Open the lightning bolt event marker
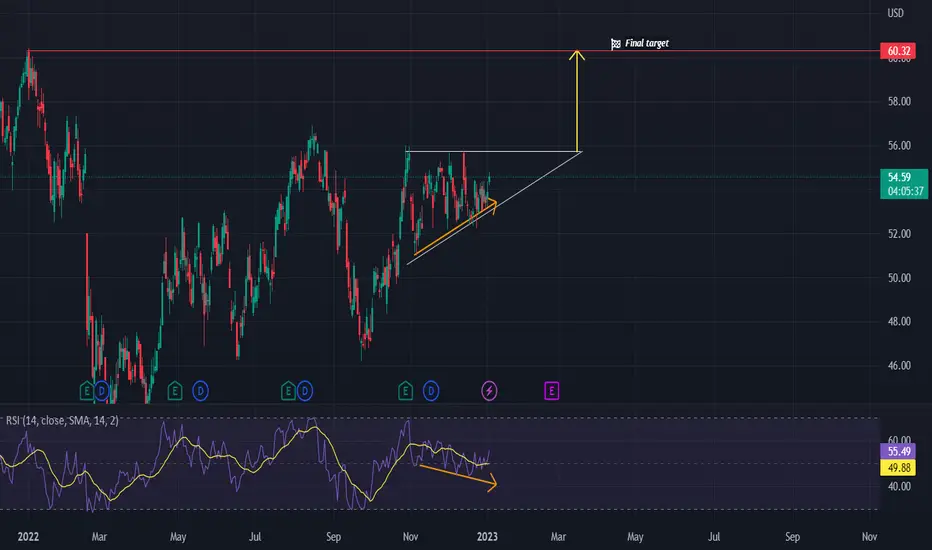 tap(489, 391)
